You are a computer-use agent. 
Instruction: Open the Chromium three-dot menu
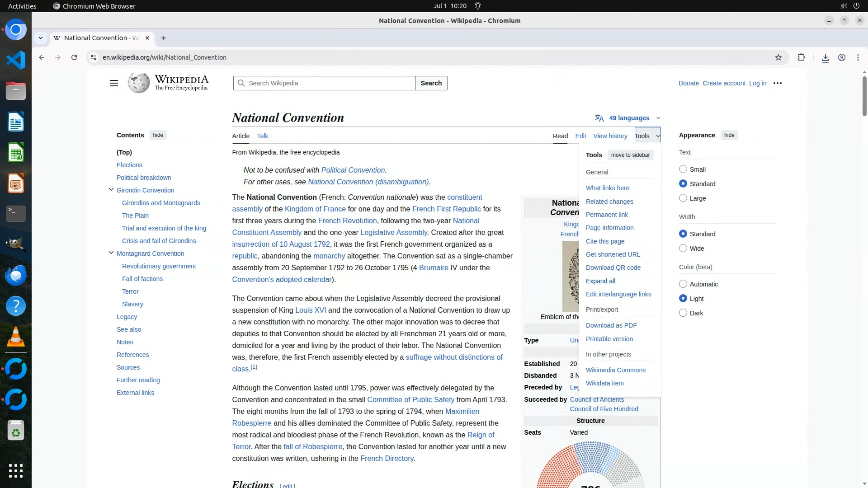pyautogui.click(x=858, y=57)
